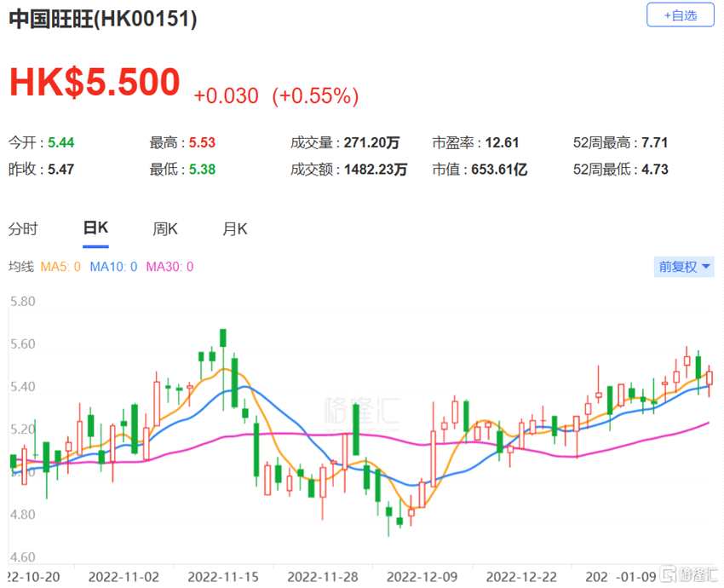Click the price change +0.030 value
Screen dimensions: 724x588
227,95
